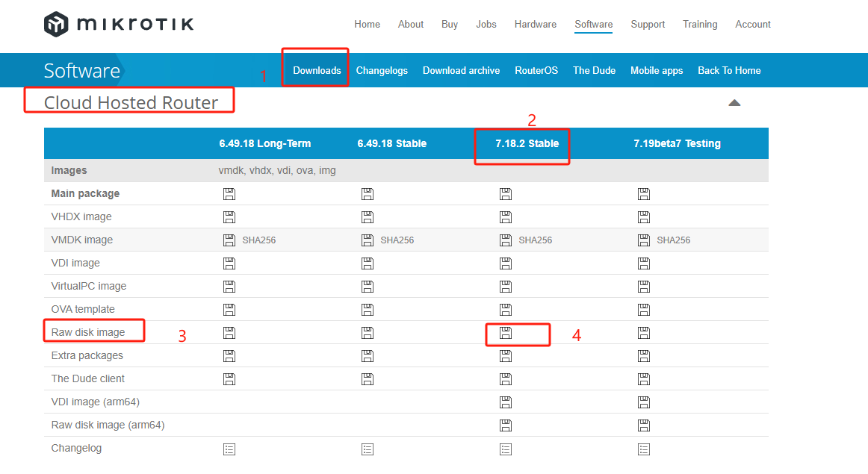Screen dimensions: 868x474
Task: Open Changelog for 6.49.18 Long-Term
Action: pyautogui.click(x=229, y=449)
